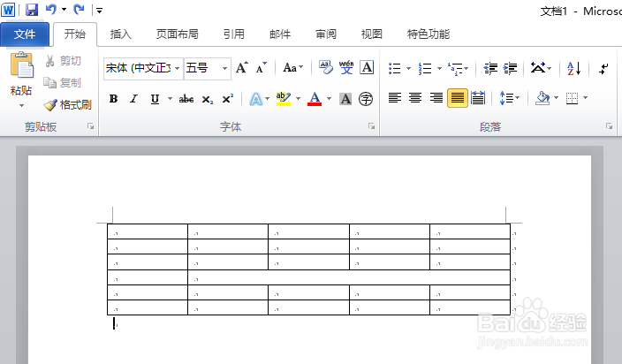Viewport: 622px width, 364px height.
Task: Open the 特色功能 tab
Action: pyautogui.click(x=429, y=34)
